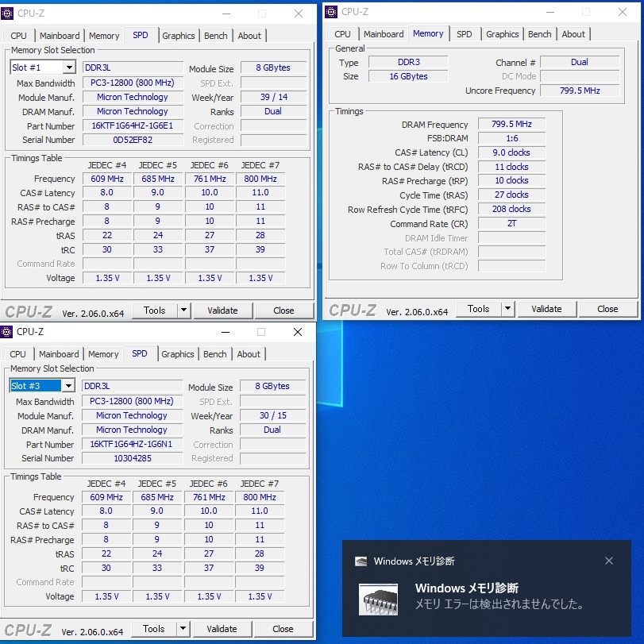Open Bench tab in top-left CPU-Z window
Image resolution: width=644 pixels, height=644 pixels.
(216, 36)
